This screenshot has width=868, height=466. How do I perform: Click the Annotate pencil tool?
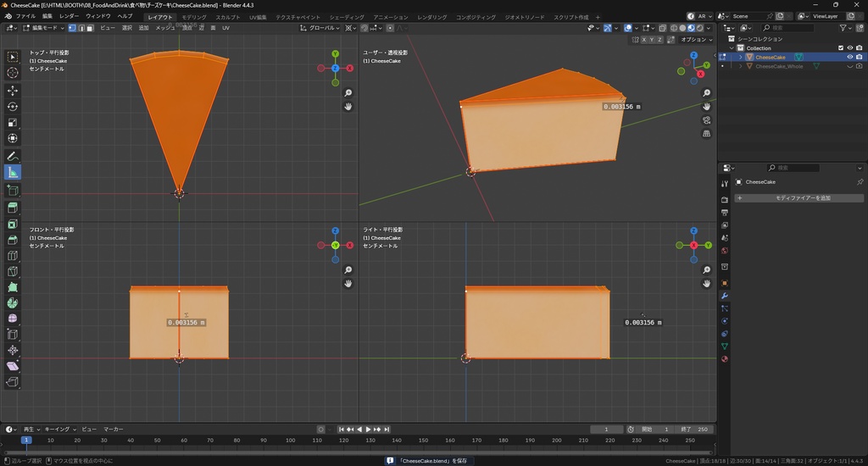pos(13,157)
